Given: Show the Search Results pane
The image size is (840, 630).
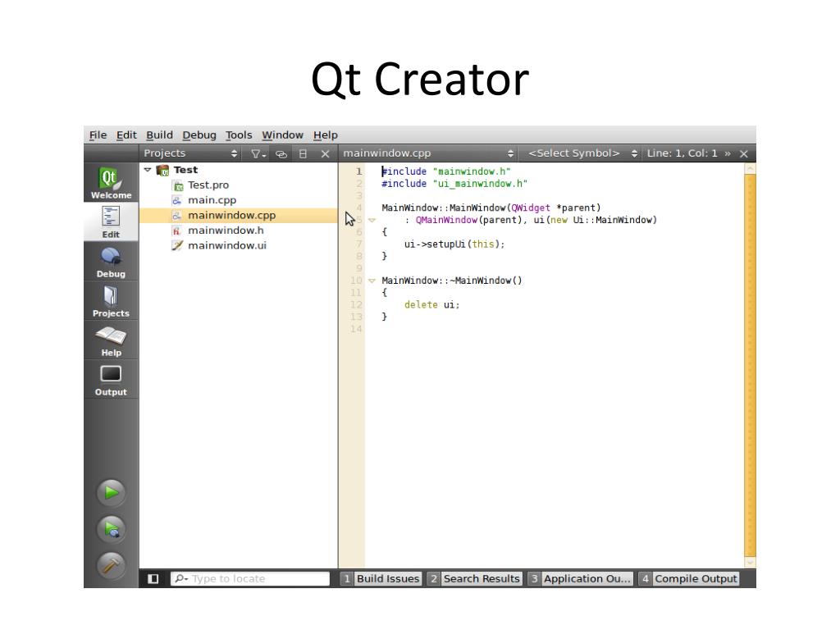Looking at the screenshot, I should 475,578.
